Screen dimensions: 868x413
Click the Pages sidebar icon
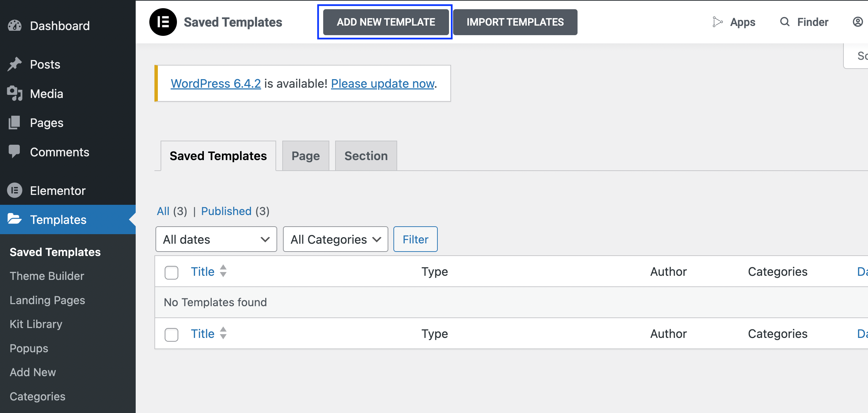[x=14, y=123]
